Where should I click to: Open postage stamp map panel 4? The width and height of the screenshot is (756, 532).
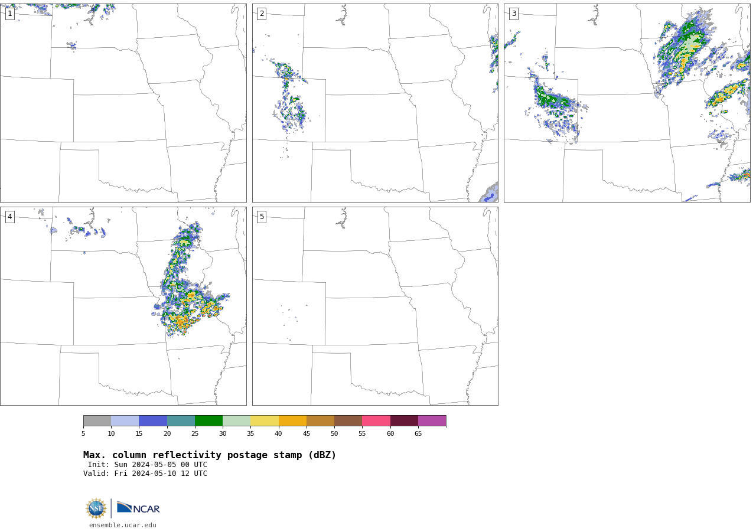point(123,306)
